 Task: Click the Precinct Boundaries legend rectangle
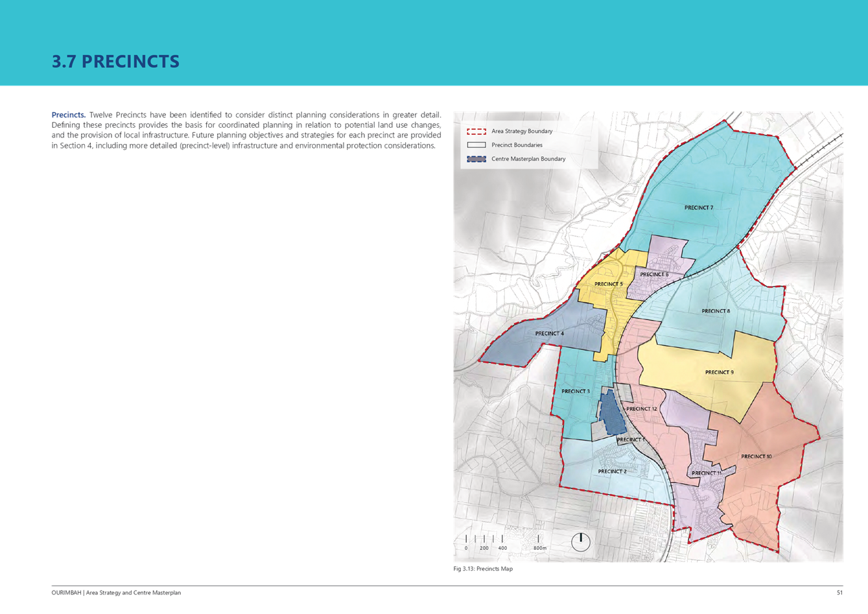[x=476, y=145]
